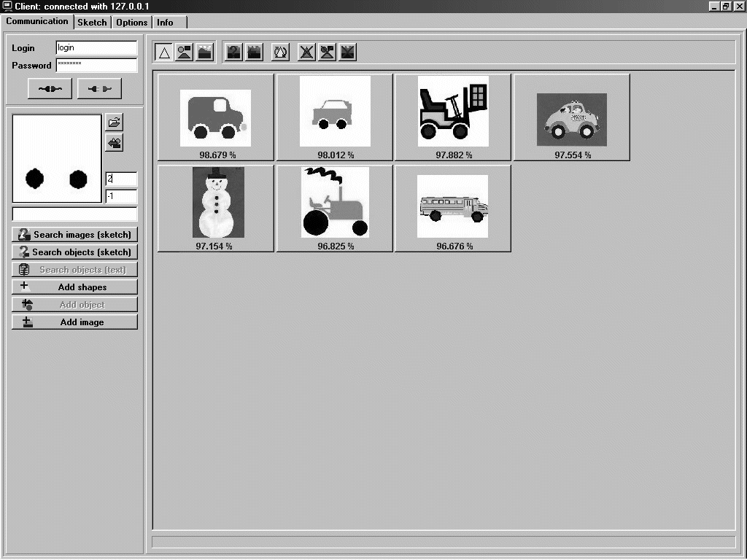Screen dimensions: 747x560
Task: Open the Options tab
Action: pos(132,23)
